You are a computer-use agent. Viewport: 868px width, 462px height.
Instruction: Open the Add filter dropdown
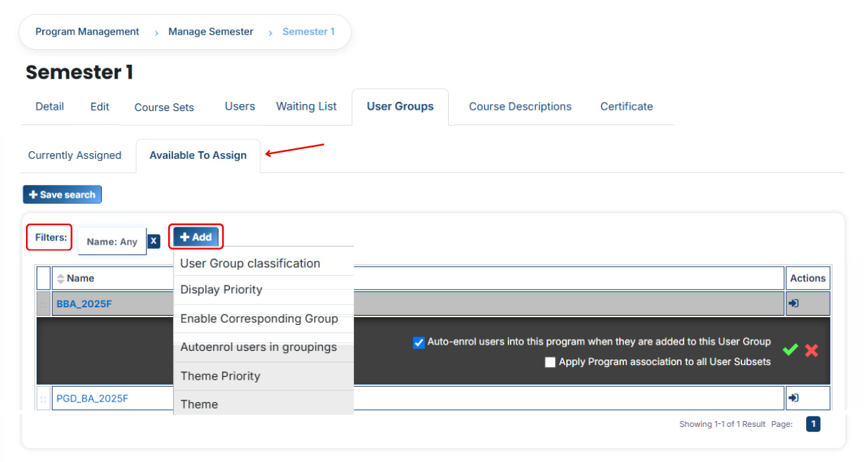point(196,237)
